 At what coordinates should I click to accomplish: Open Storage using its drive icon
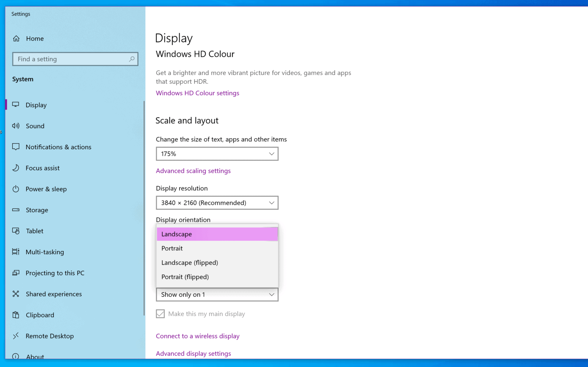16,210
